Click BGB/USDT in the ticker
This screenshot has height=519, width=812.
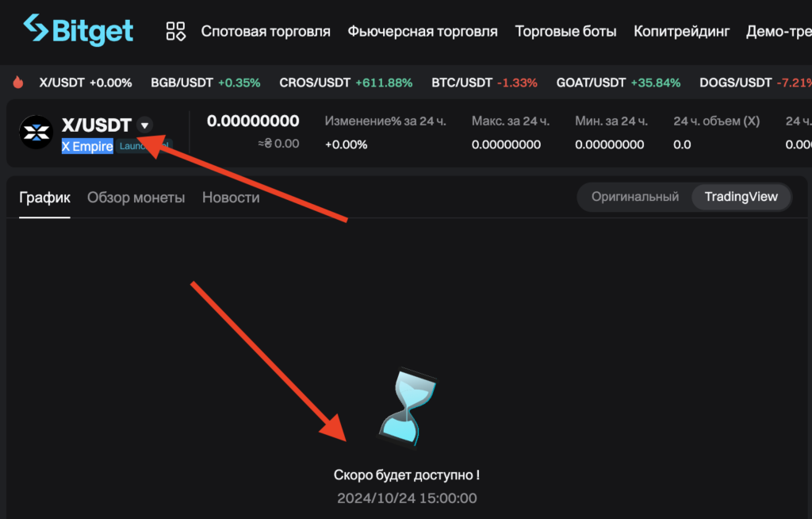pos(182,83)
